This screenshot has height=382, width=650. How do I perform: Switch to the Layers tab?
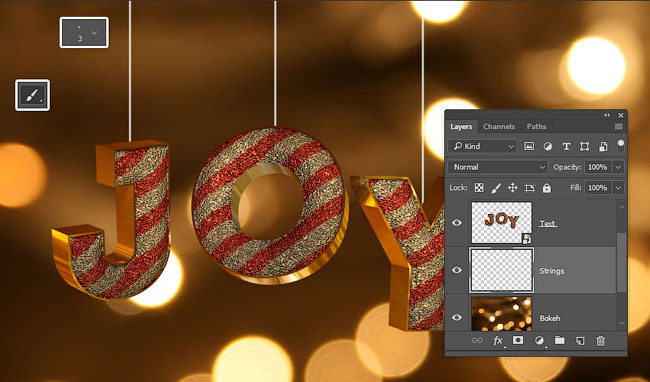461,126
